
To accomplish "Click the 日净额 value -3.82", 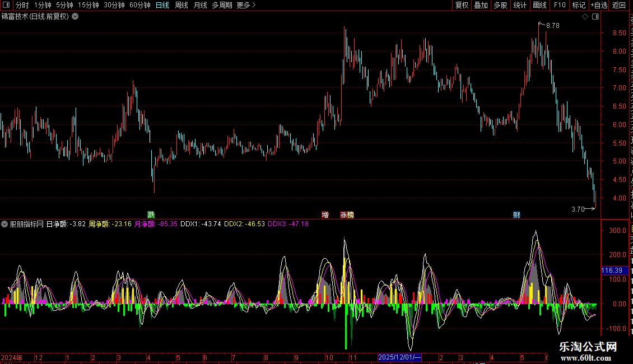I will 77,224.
